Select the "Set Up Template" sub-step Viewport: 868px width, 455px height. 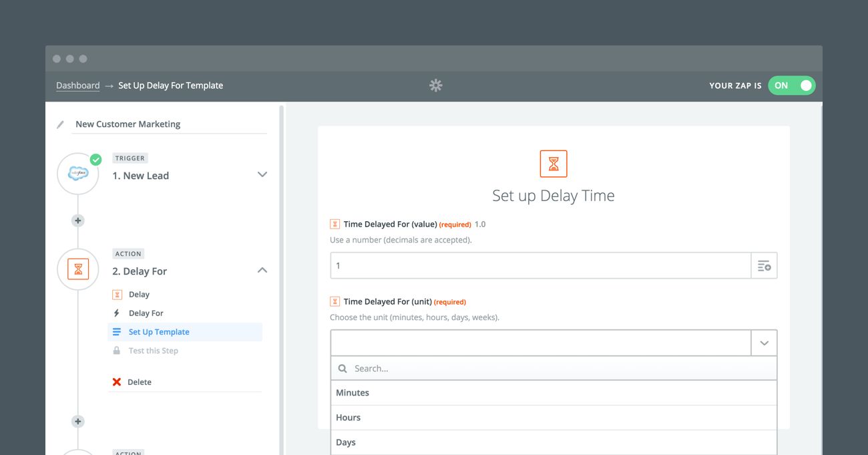(x=185, y=332)
